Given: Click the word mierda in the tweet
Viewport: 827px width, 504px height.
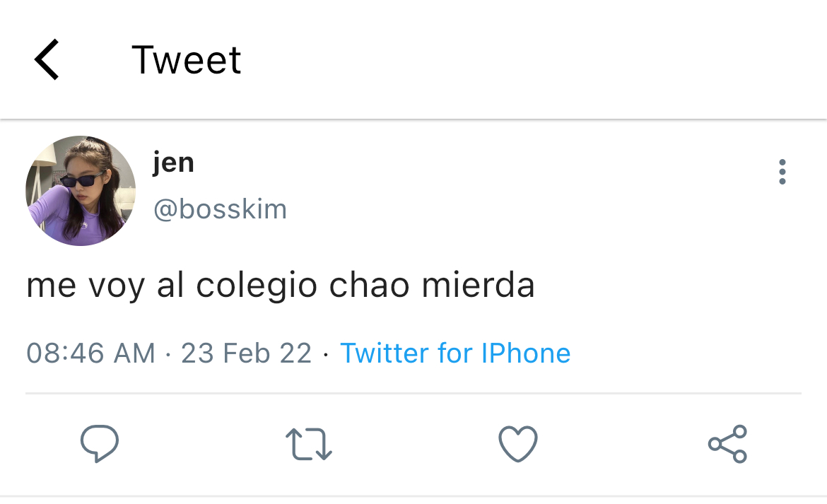Looking at the screenshot, I should pyautogui.click(x=478, y=285).
